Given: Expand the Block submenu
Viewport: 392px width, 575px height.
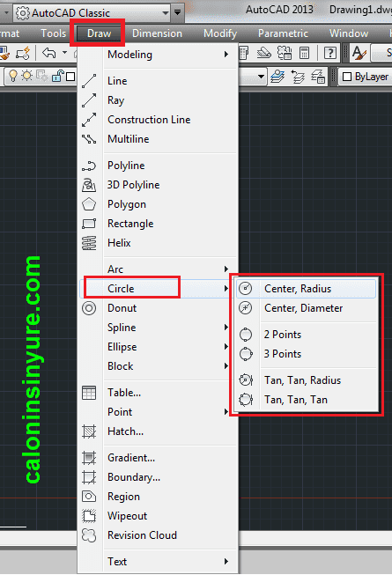Looking at the screenshot, I should tap(158, 366).
